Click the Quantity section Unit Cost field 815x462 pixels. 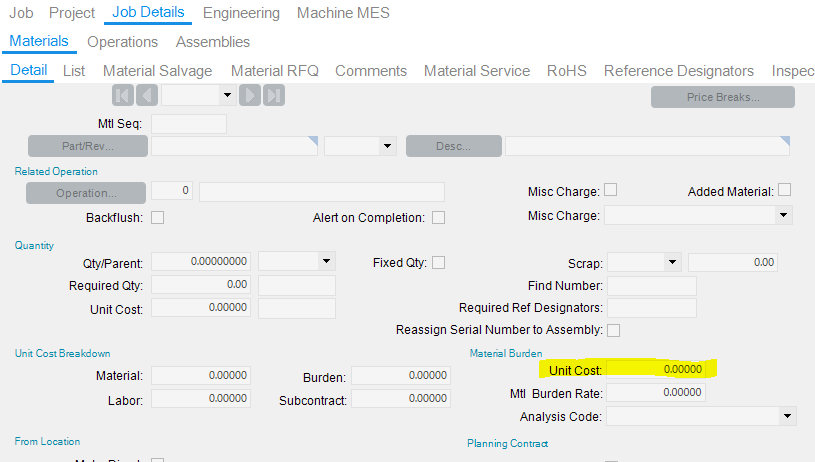[201, 308]
